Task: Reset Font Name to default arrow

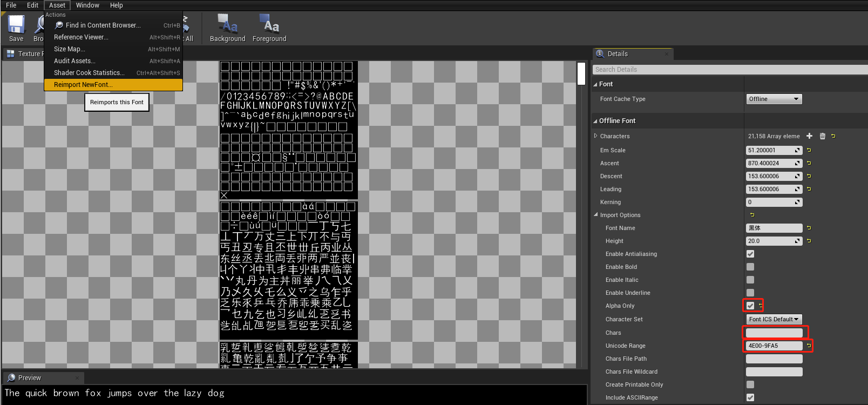Action: coord(809,228)
